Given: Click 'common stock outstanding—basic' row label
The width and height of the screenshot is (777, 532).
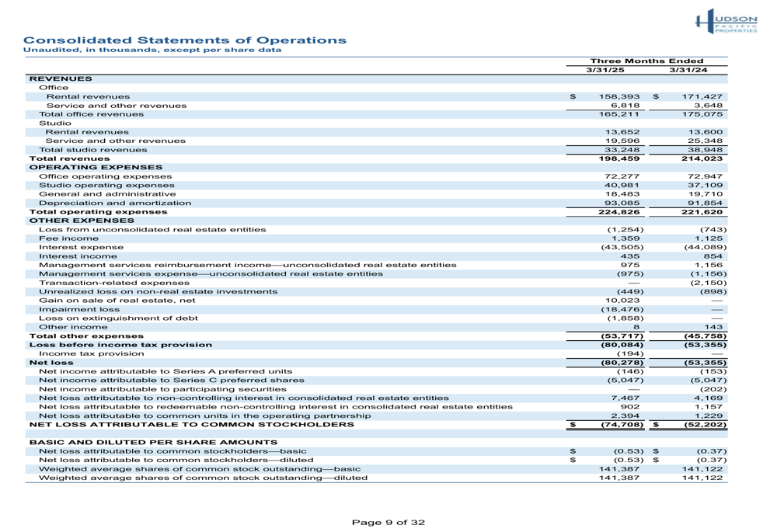Looking at the screenshot, I should pyautogui.click(x=200, y=469).
